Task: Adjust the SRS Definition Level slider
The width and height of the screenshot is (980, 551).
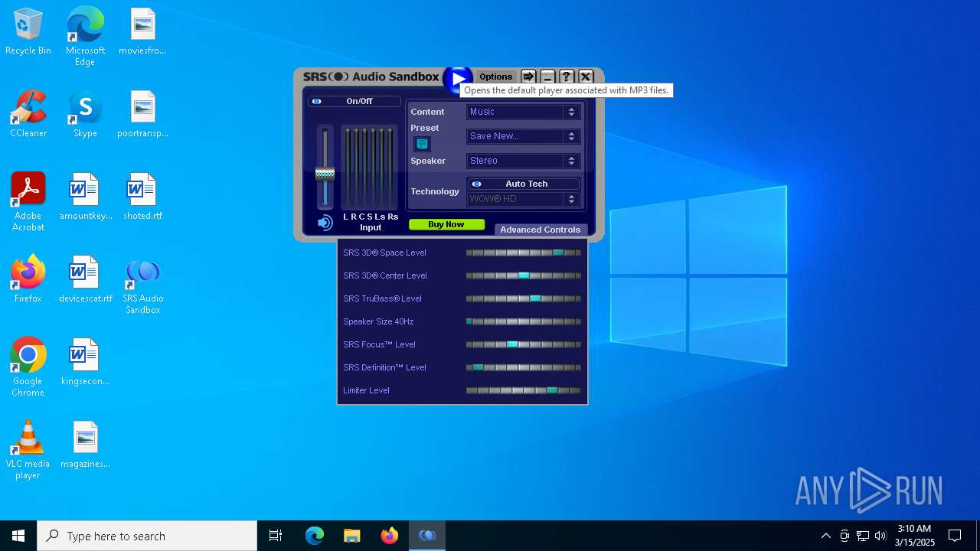Action: point(524,367)
